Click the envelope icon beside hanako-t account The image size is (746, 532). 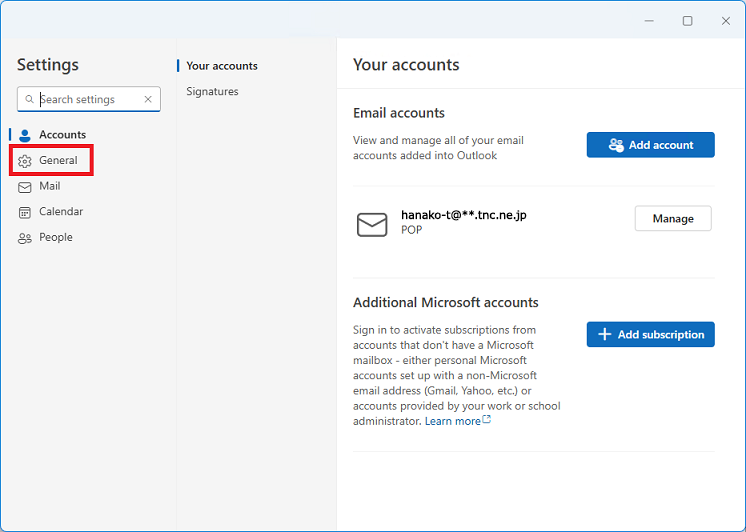[x=372, y=224]
